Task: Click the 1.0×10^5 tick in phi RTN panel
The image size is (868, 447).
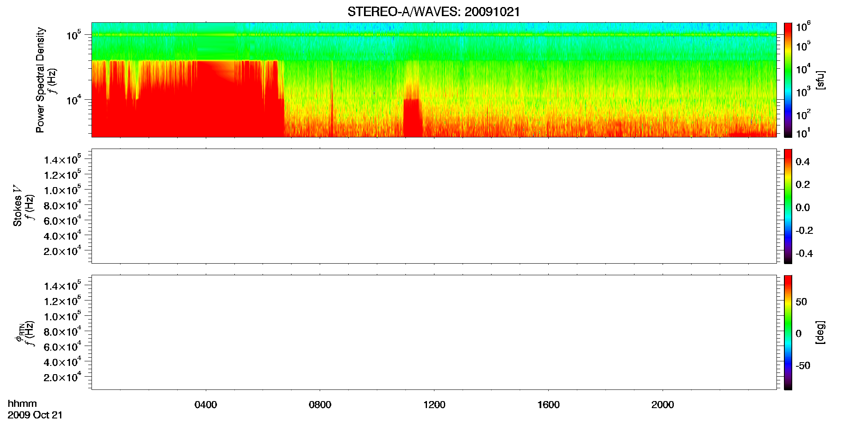Action: coord(62,317)
